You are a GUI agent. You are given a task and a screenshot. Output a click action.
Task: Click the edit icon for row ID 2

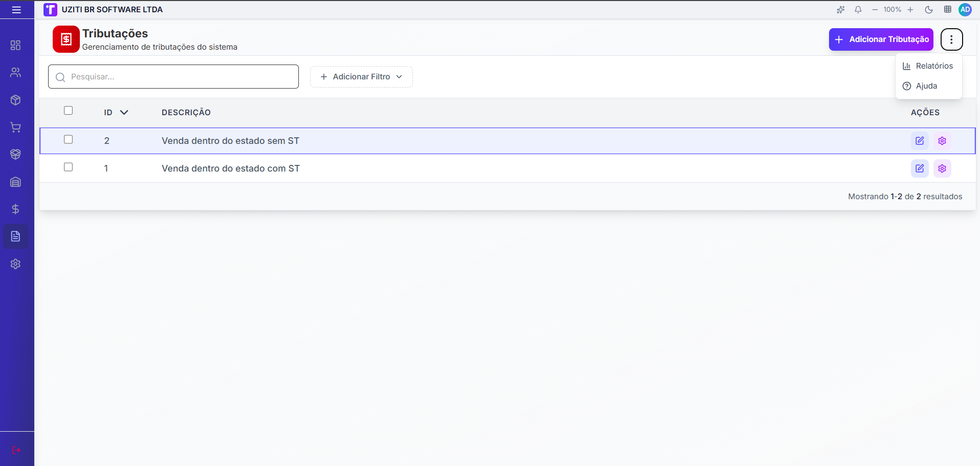point(920,141)
